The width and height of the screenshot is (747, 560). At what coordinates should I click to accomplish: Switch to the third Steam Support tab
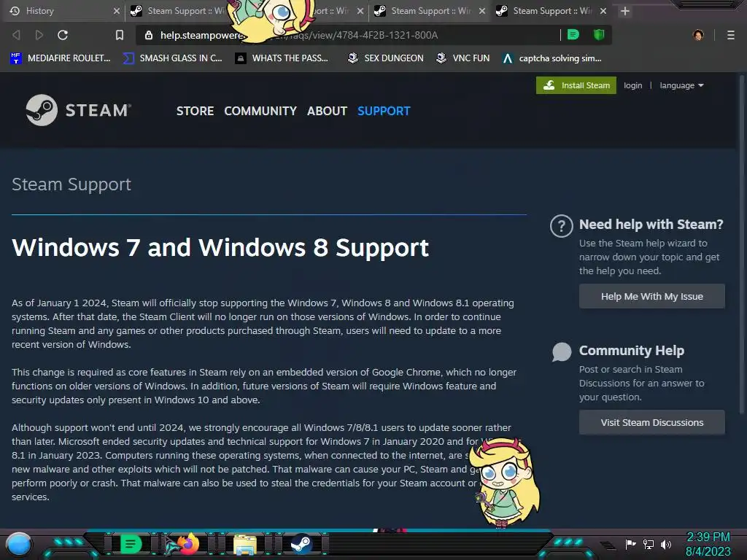430,11
